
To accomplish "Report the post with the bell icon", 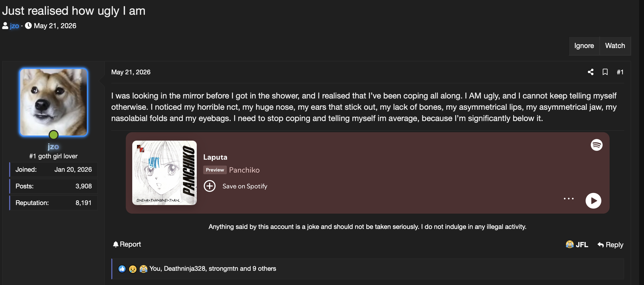I will point(127,244).
